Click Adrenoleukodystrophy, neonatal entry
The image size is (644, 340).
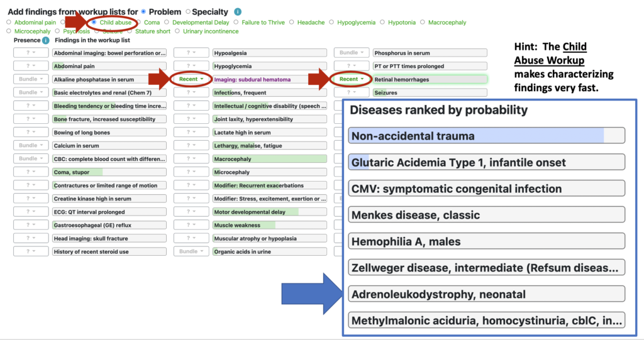[487, 294]
